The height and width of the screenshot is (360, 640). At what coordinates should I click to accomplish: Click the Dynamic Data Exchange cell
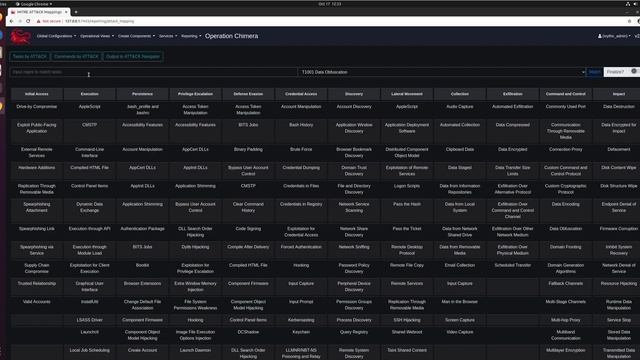coord(89,210)
